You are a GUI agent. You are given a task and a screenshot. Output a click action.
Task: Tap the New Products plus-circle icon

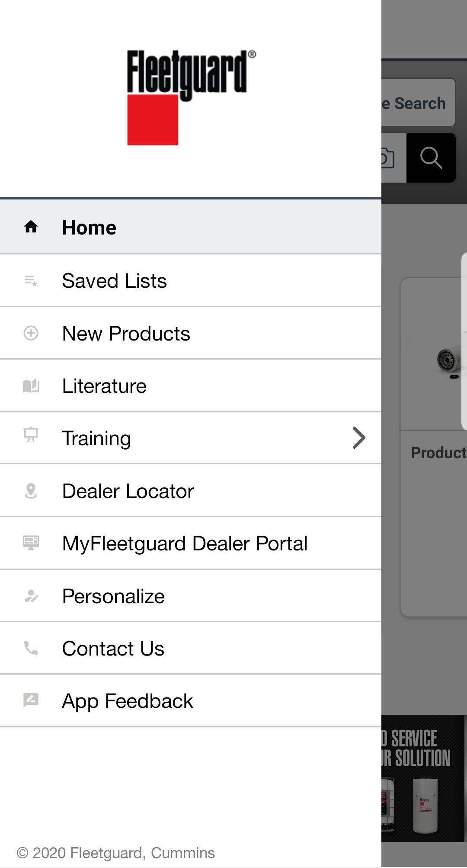click(31, 333)
